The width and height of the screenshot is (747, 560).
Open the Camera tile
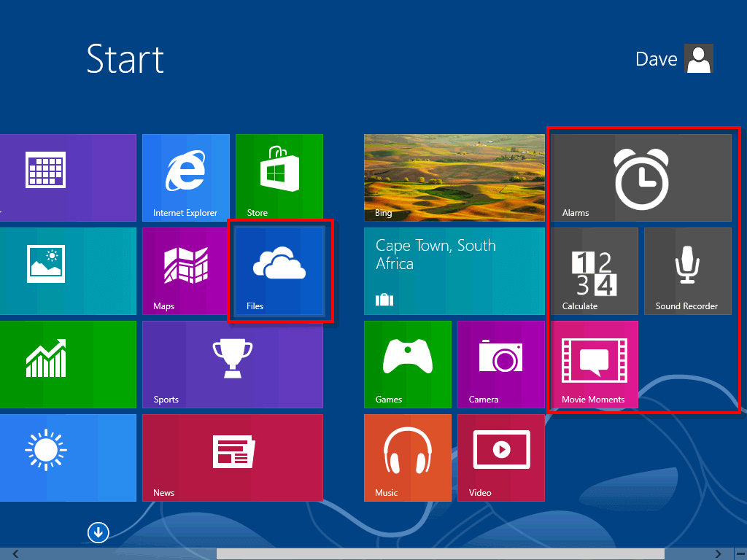click(x=501, y=365)
